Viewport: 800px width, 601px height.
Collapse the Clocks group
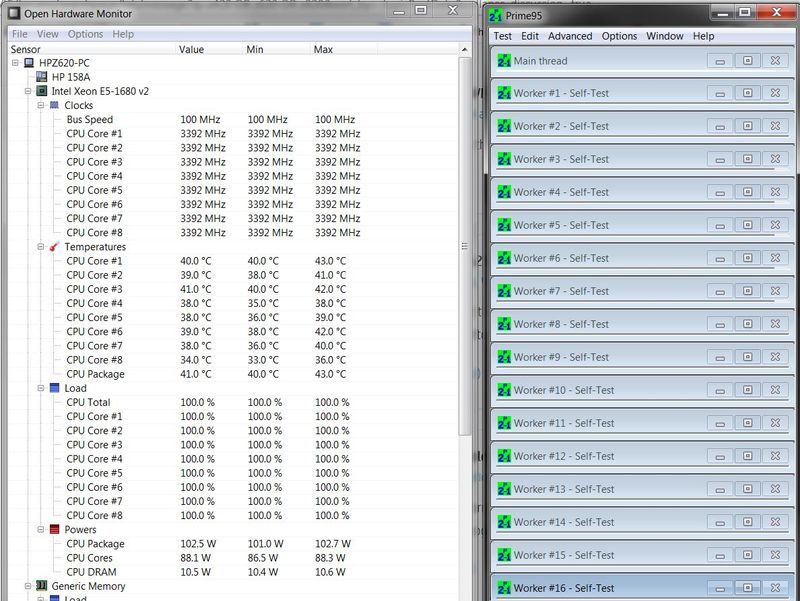[41, 105]
